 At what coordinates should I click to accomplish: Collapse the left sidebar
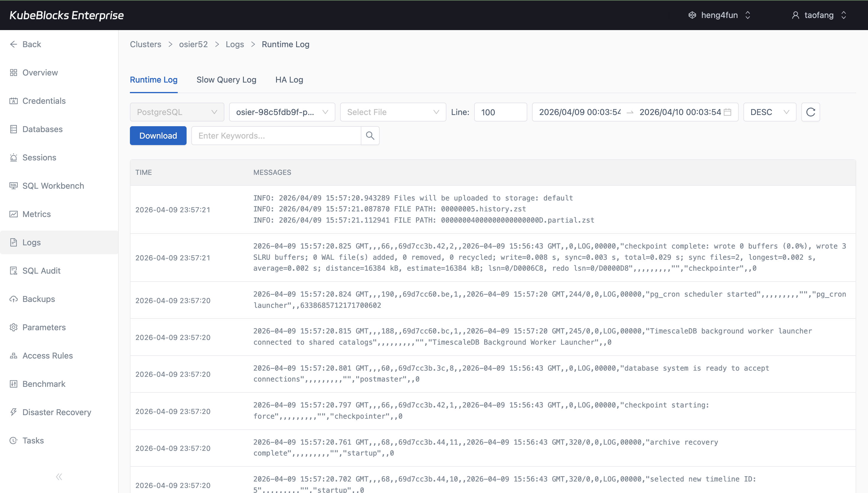(59, 476)
